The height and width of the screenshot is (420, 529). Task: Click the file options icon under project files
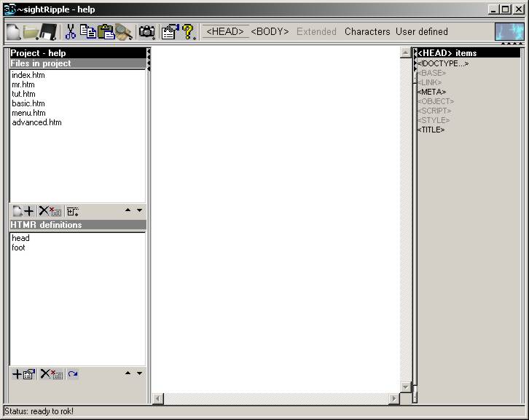click(73, 211)
